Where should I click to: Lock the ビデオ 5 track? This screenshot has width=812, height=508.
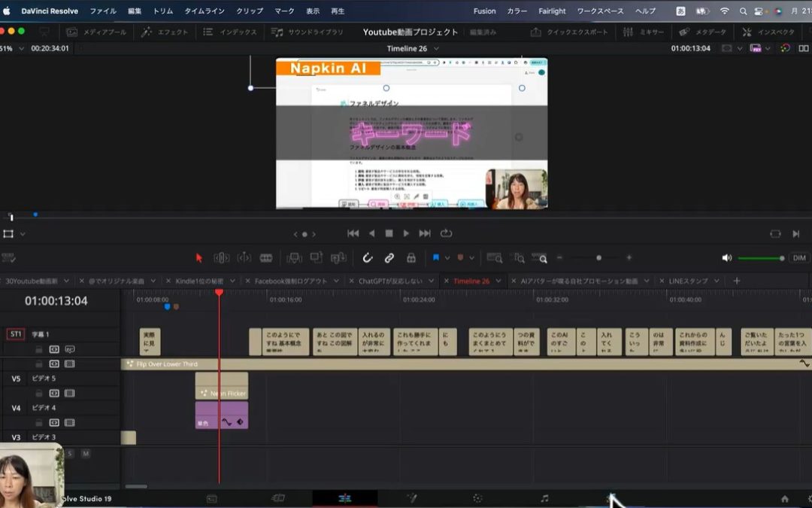click(39, 393)
